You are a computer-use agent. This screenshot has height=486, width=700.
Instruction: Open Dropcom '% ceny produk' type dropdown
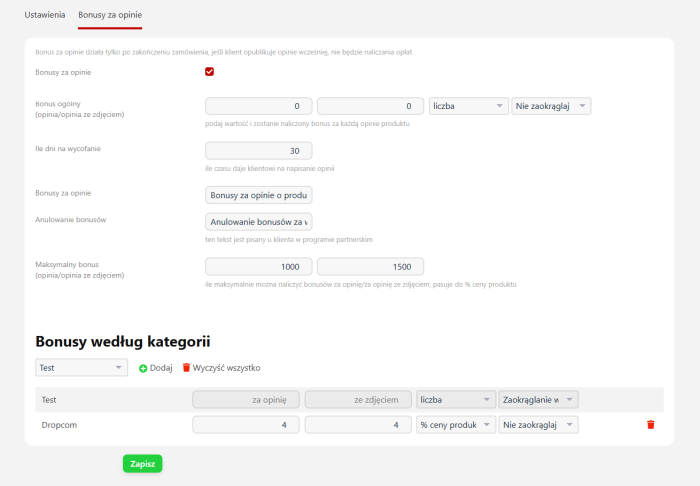click(x=456, y=425)
